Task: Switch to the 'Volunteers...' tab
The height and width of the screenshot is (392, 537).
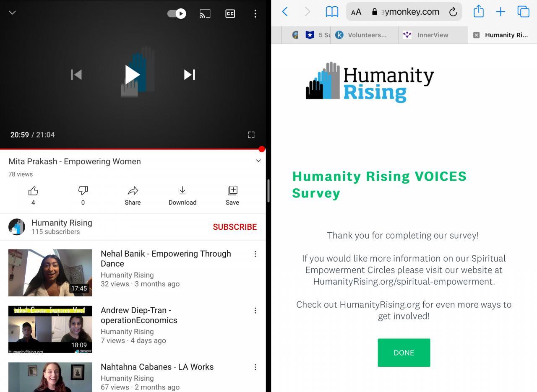Action: (365, 35)
